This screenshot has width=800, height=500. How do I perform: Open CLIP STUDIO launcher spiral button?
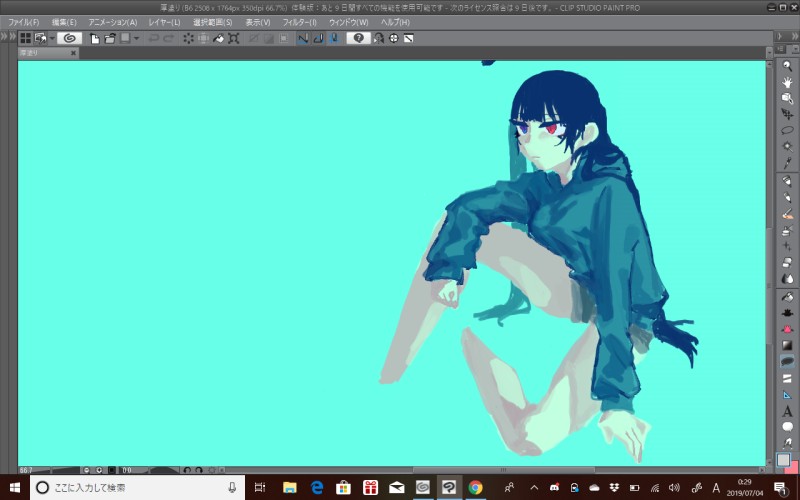(69, 38)
